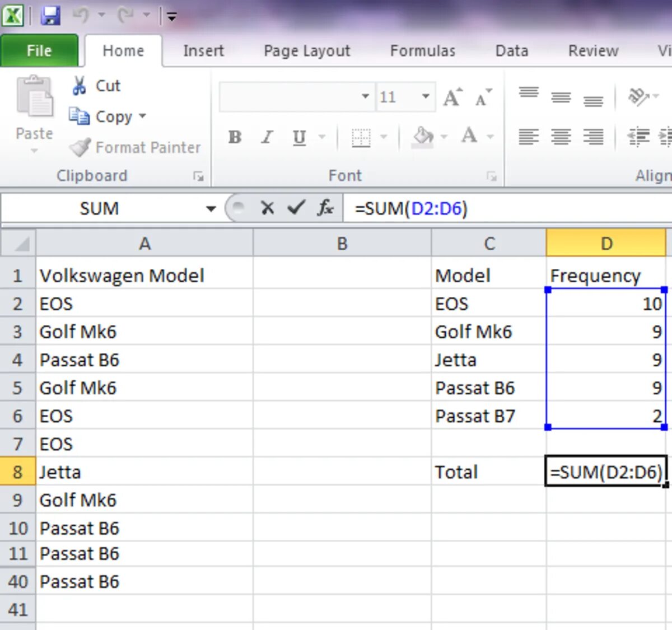The height and width of the screenshot is (630, 672).
Task: Select column A header
Action: click(144, 244)
